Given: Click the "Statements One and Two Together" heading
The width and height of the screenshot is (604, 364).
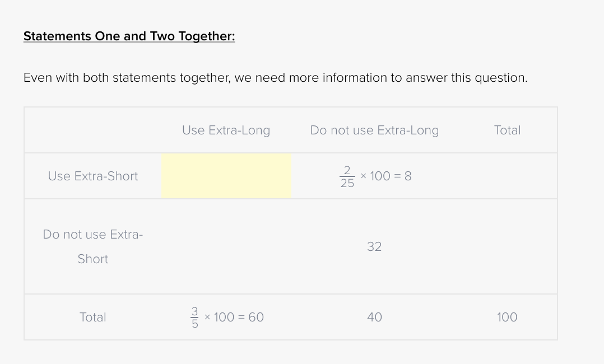Looking at the screenshot, I should (129, 36).
